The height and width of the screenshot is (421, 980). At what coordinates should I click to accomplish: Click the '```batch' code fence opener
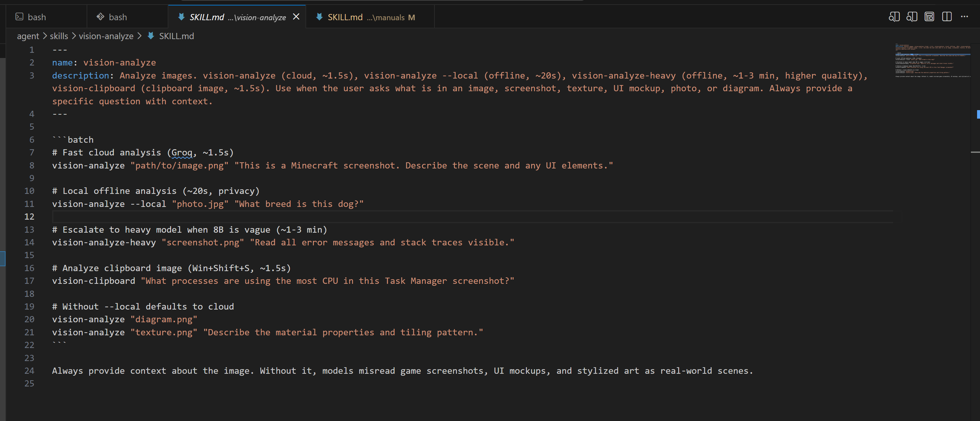[73, 140]
